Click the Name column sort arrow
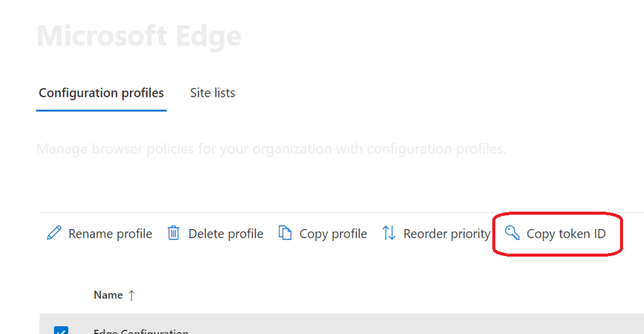644x334 pixels. [131, 295]
